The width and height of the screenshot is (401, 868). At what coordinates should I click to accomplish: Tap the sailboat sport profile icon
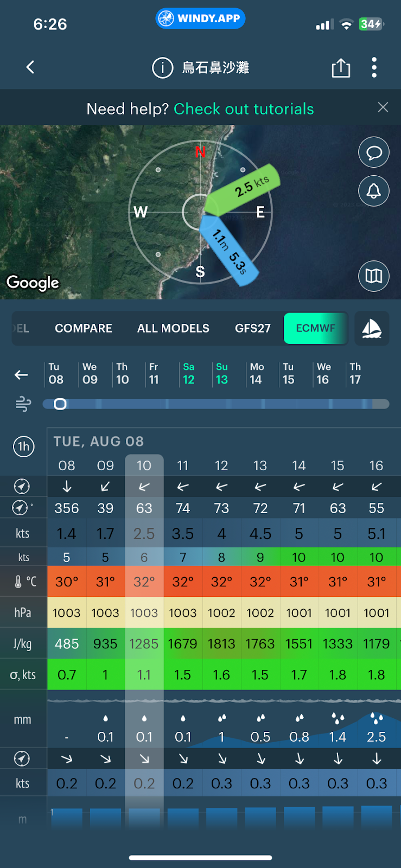(x=372, y=328)
